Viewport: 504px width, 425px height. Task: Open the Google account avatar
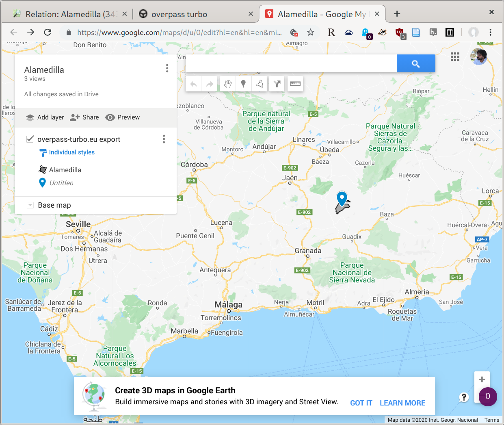[479, 57]
